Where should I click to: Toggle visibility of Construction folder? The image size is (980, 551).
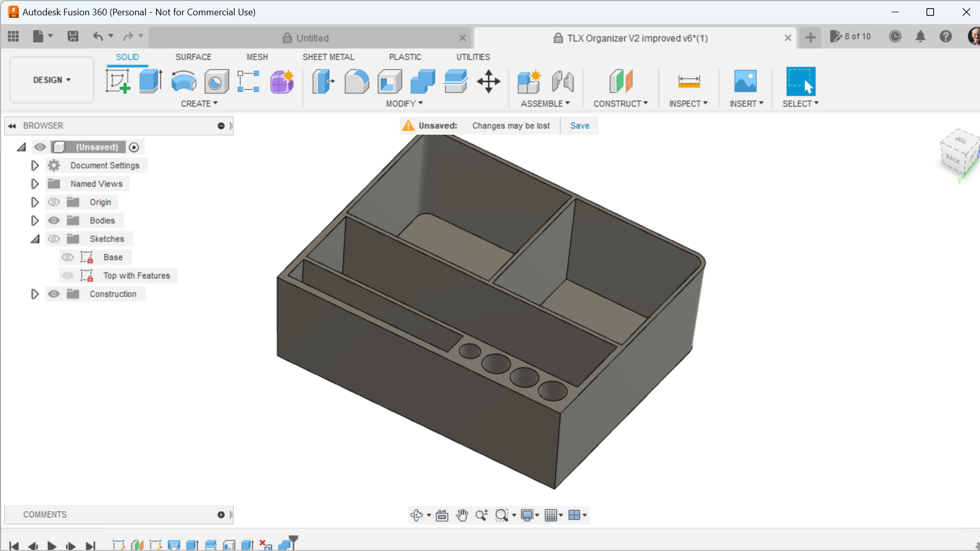click(x=54, y=294)
